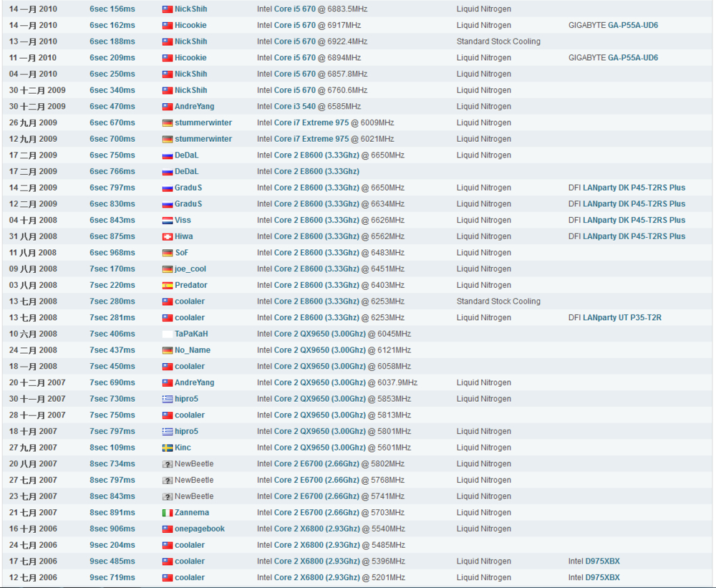Click Liquid Nitrogen text on Zannema row

pyautogui.click(x=483, y=513)
